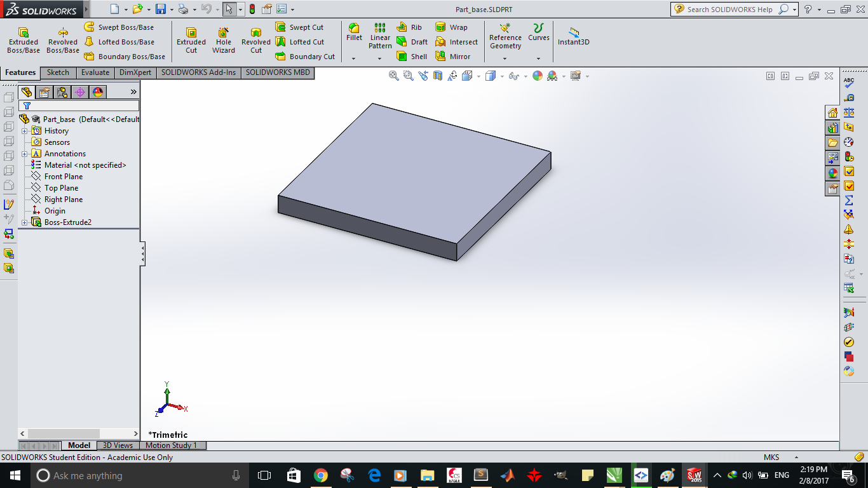Choose the Swept Cut feature

pyautogui.click(x=299, y=27)
